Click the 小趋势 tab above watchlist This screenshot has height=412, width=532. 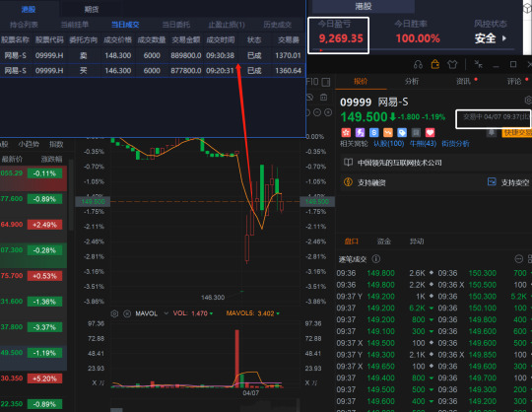[x=29, y=144]
